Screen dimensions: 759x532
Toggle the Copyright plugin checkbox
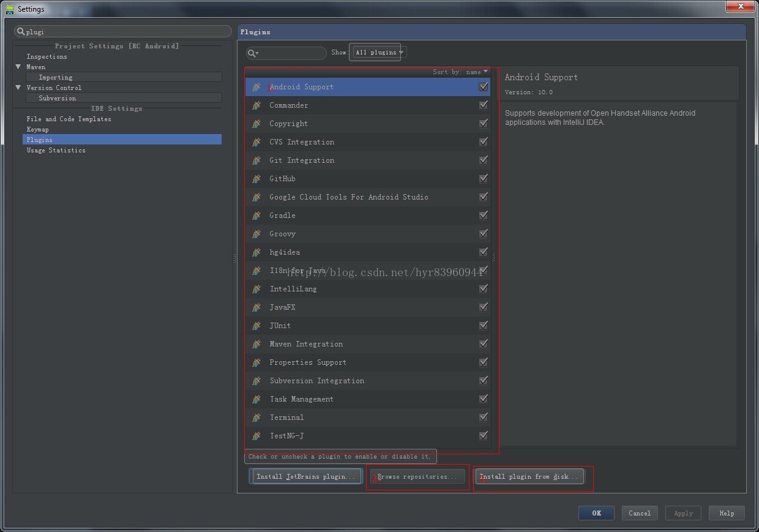tap(484, 124)
